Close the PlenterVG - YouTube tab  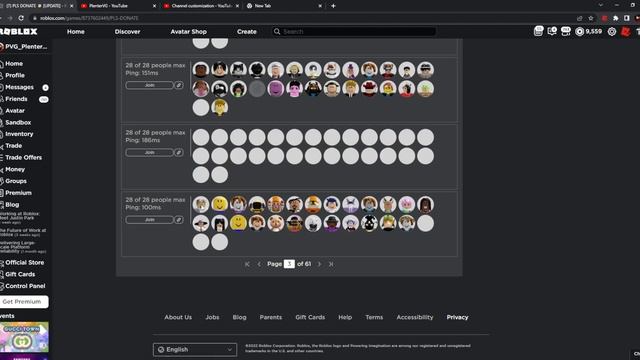click(x=154, y=6)
